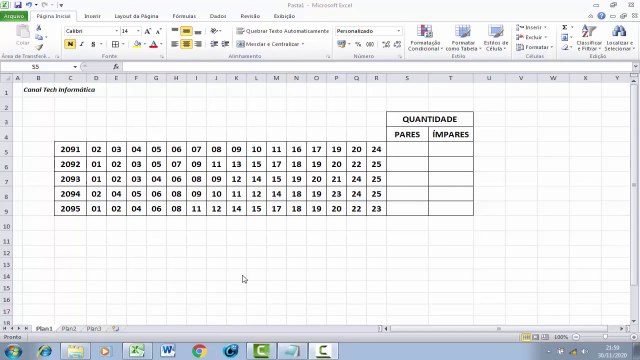This screenshot has height=360, width=640.
Task: Click the Cut scissors icon
Action: point(39,28)
